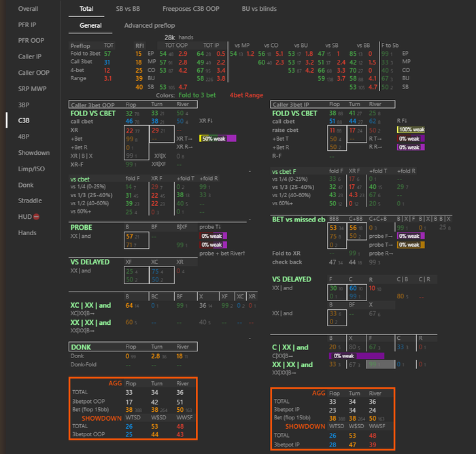476x454 pixels.
Task: Click the 3betpot IP WTSD value 28
Action: 333,444
